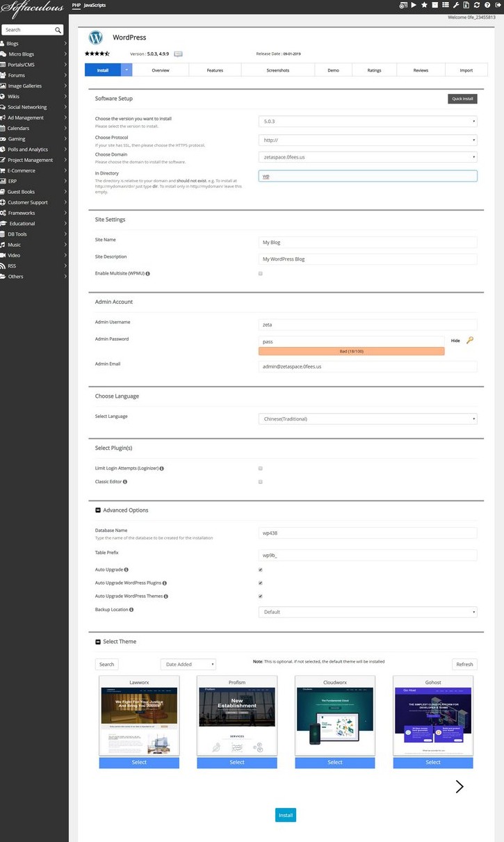Click info icon beside Enable Multisite (WPMU)
The height and width of the screenshot is (842, 504).
[147, 273]
